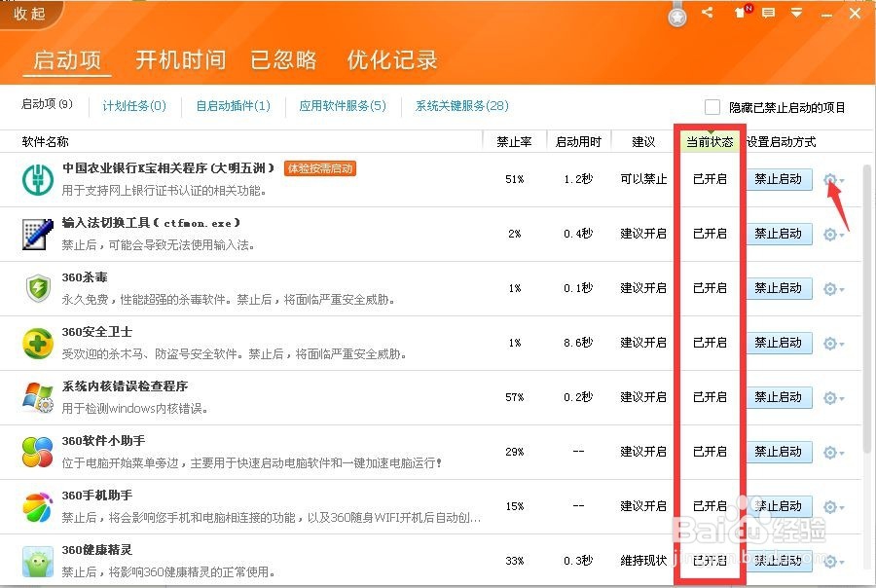Click the 360安全卫士 icon

click(38, 344)
